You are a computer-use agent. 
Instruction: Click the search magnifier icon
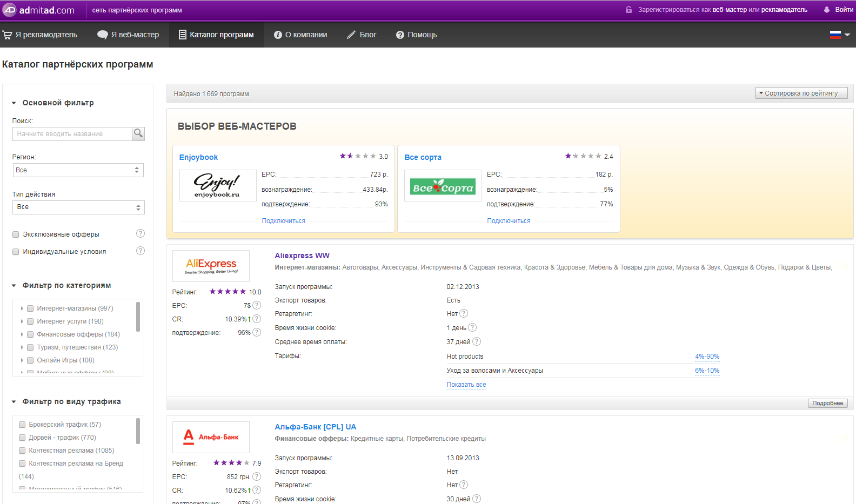click(x=138, y=133)
